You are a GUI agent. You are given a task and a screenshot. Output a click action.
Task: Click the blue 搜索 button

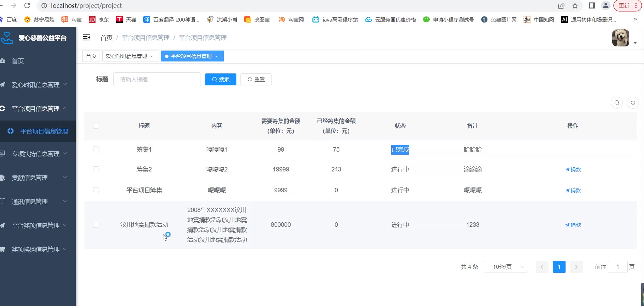(x=220, y=80)
